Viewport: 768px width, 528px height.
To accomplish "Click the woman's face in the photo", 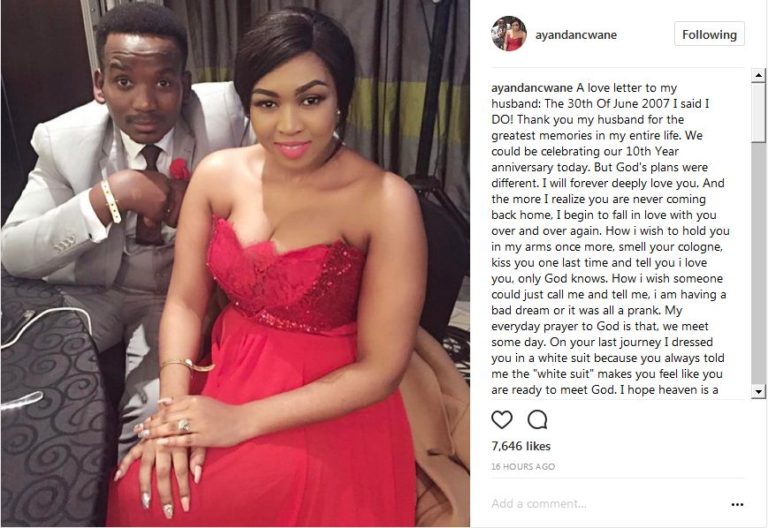I will (x=293, y=115).
